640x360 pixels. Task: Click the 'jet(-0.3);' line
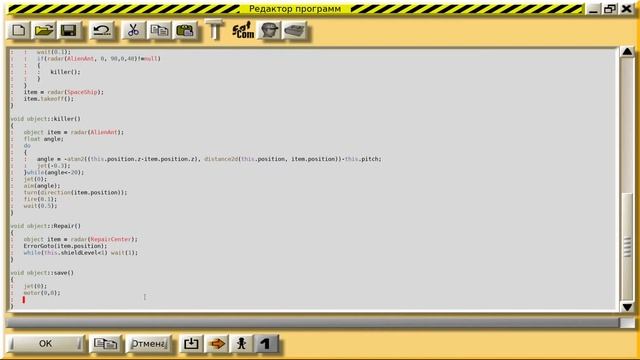[x=53, y=166]
